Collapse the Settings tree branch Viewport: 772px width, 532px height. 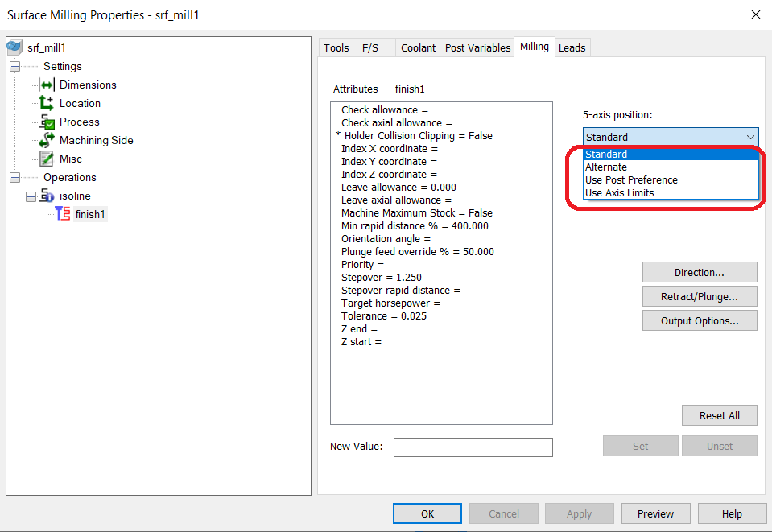tap(14, 66)
